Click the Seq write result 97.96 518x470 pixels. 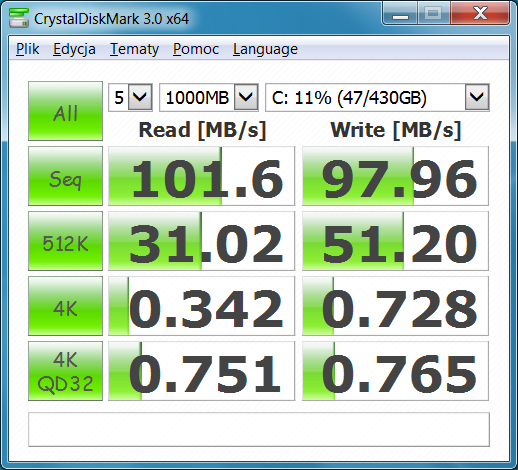click(x=395, y=176)
